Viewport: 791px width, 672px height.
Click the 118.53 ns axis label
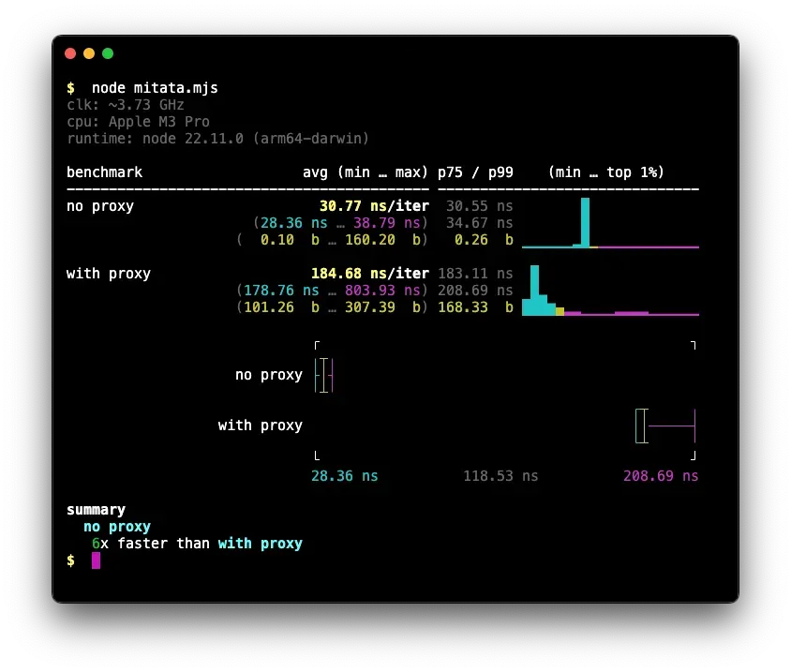tap(500, 475)
